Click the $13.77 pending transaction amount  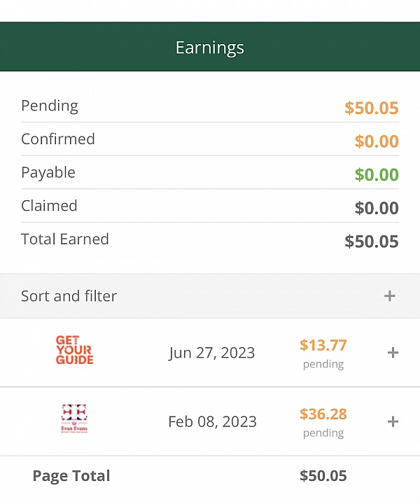(323, 345)
